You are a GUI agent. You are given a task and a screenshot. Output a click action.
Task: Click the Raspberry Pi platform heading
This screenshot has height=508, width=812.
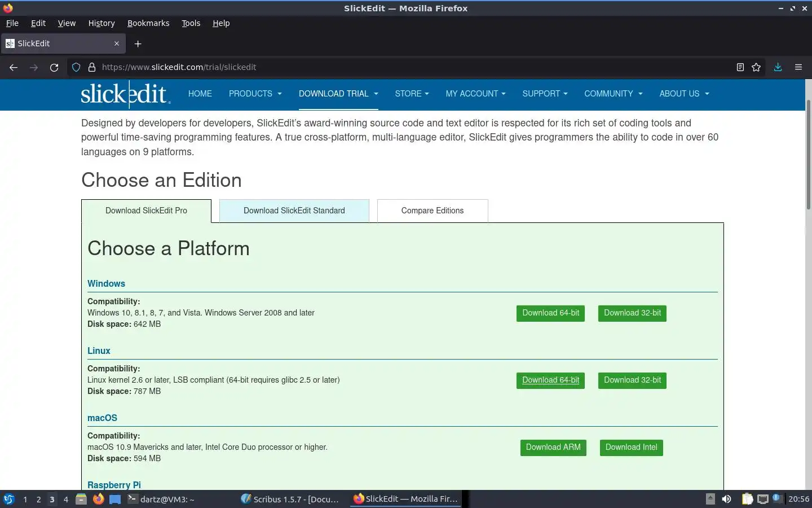point(114,485)
